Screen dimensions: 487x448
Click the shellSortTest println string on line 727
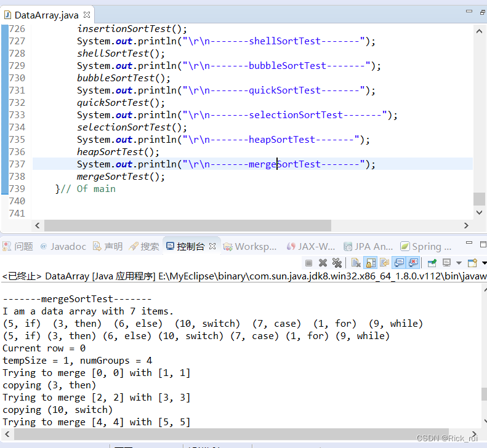point(273,41)
